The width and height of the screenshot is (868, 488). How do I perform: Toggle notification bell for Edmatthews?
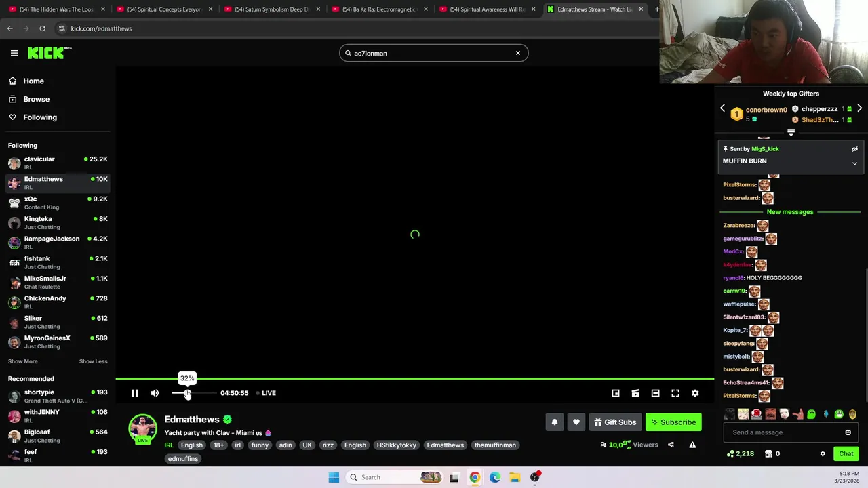pyautogui.click(x=555, y=422)
